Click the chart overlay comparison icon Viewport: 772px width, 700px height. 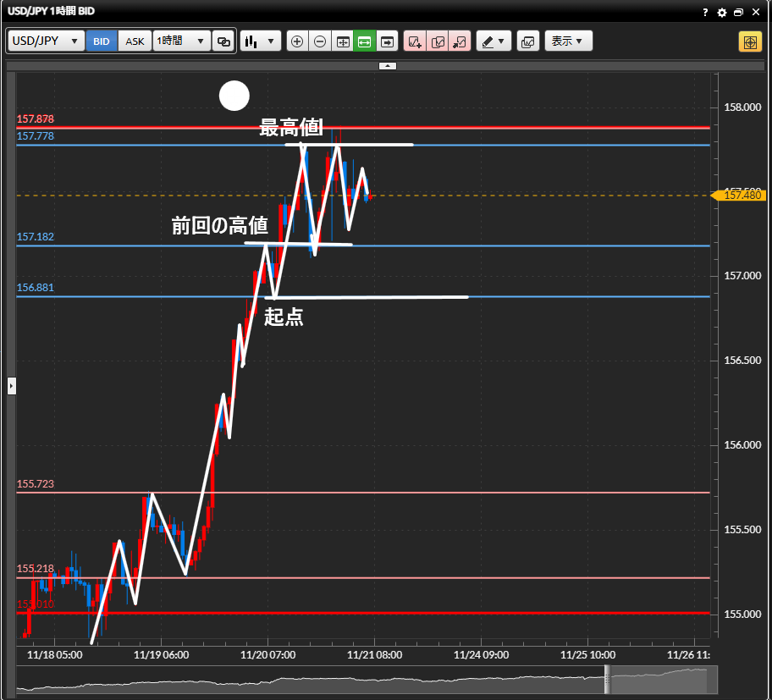coord(527,41)
